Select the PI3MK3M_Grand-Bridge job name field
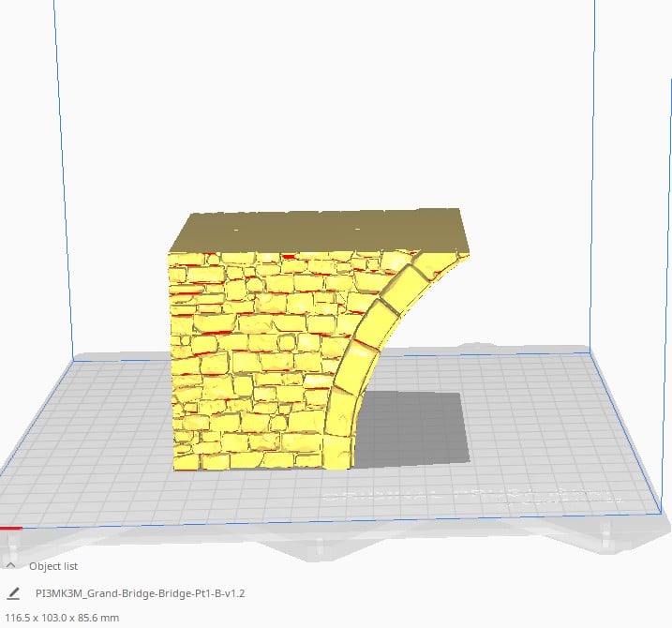Viewport: 672px width, 628px height. pos(140,593)
